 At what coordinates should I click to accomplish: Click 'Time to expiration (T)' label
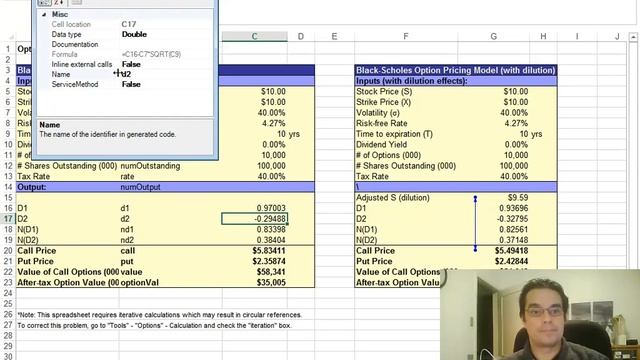click(x=394, y=134)
